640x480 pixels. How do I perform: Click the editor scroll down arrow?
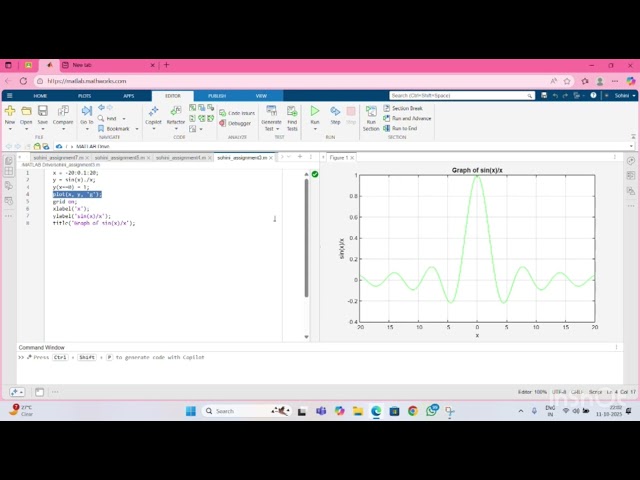[x=307, y=337]
